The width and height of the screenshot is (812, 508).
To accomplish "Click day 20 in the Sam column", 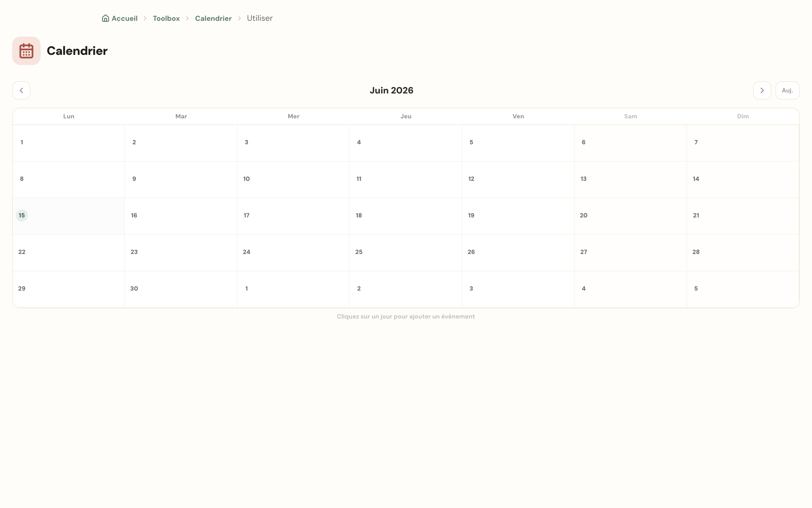I will coord(631,216).
